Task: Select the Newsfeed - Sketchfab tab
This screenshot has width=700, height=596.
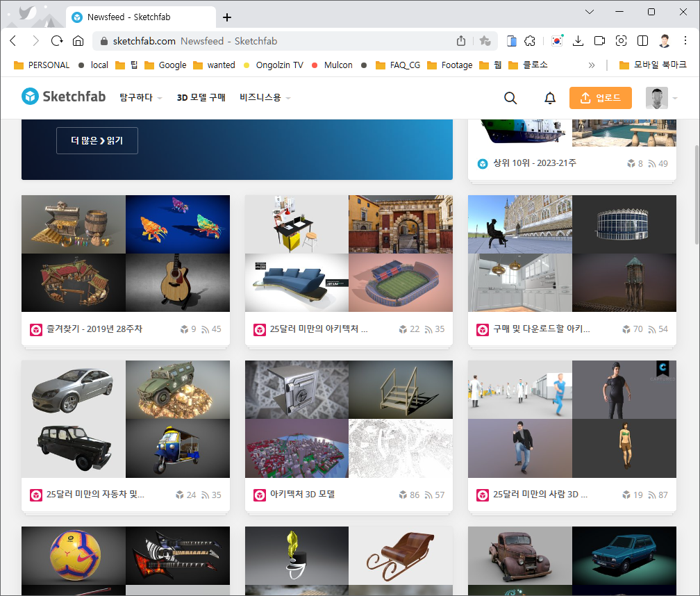Action: [x=141, y=17]
